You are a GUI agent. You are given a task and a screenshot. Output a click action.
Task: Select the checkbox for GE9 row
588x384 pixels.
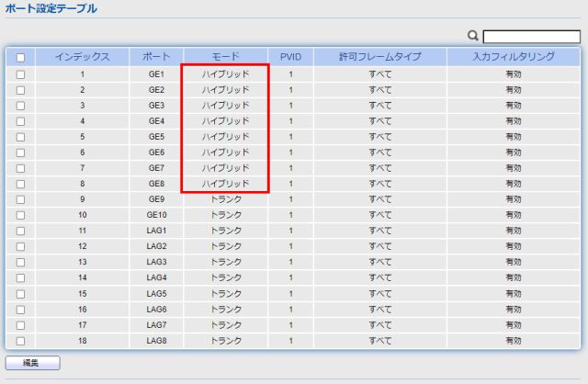20,200
